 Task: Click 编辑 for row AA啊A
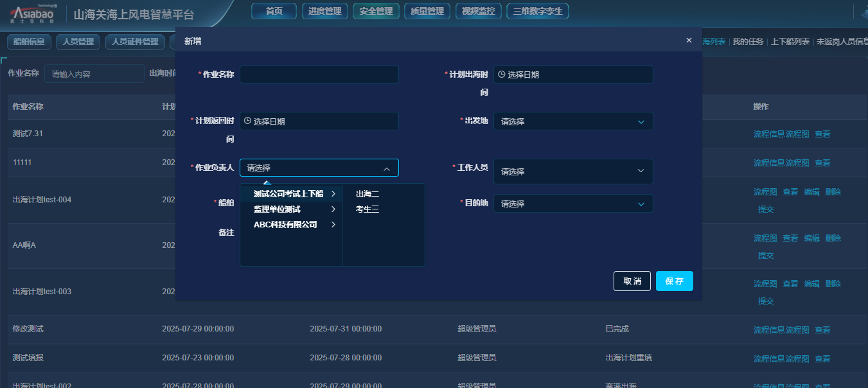812,238
